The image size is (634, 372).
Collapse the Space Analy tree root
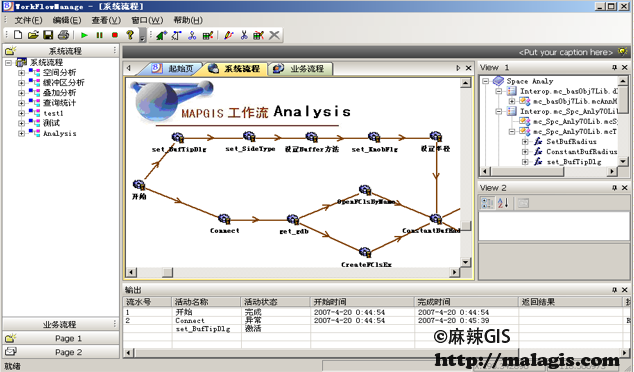tap(486, 81)
